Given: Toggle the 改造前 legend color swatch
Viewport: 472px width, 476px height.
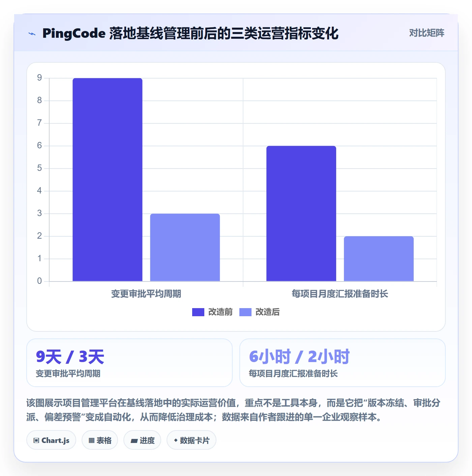Looking at the screenshot, I should pos(198,312).
